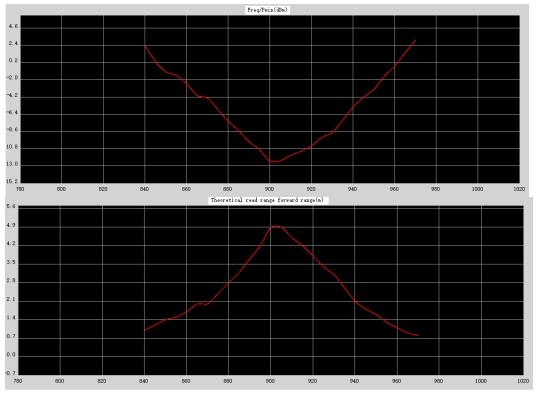The image size is (537, 394).
Task: Click the 1000 x-axis label under lower chart
Action: coord(480,381)
